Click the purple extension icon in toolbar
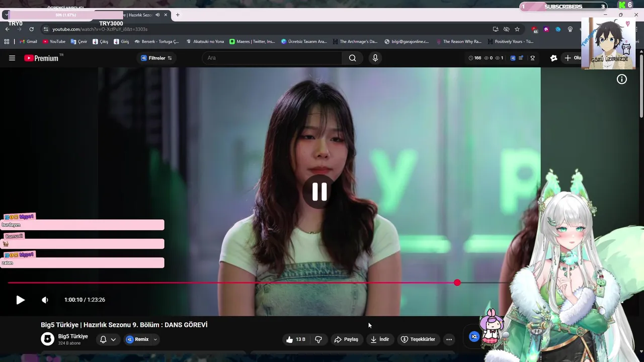 (x=546, y=29)
